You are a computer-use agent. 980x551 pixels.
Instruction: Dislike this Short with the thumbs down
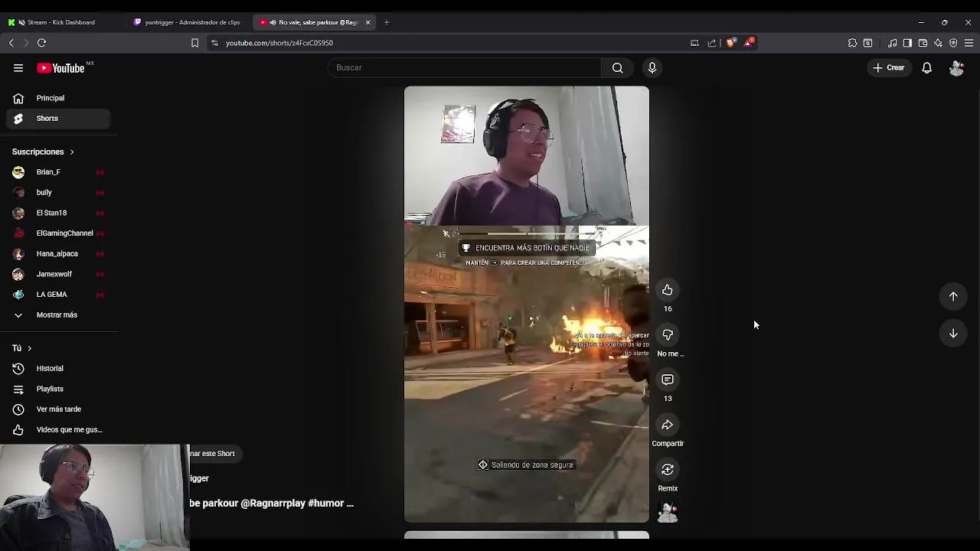click(x=668, y=335)
